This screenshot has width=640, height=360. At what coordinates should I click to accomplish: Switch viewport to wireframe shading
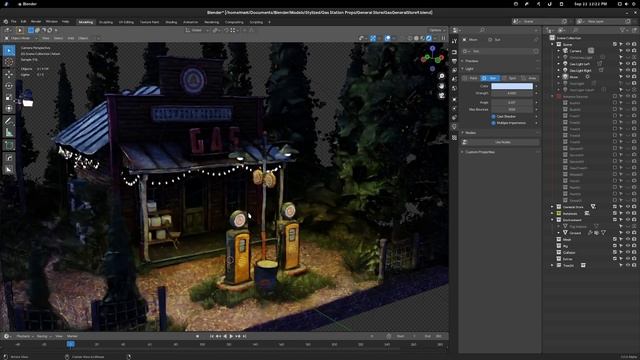[x=410, y=38]
